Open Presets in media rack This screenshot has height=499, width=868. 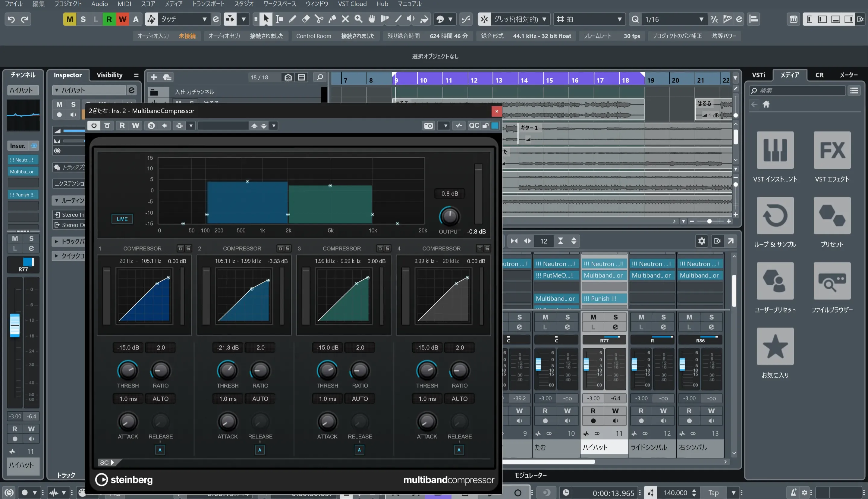[x=832, y=215]
